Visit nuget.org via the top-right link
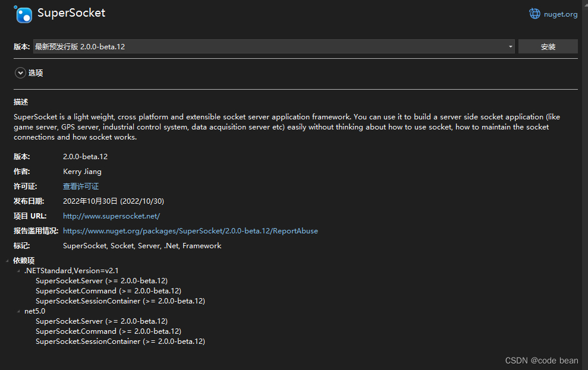Screen dimensions: 588x370 [x=559, y=14]
